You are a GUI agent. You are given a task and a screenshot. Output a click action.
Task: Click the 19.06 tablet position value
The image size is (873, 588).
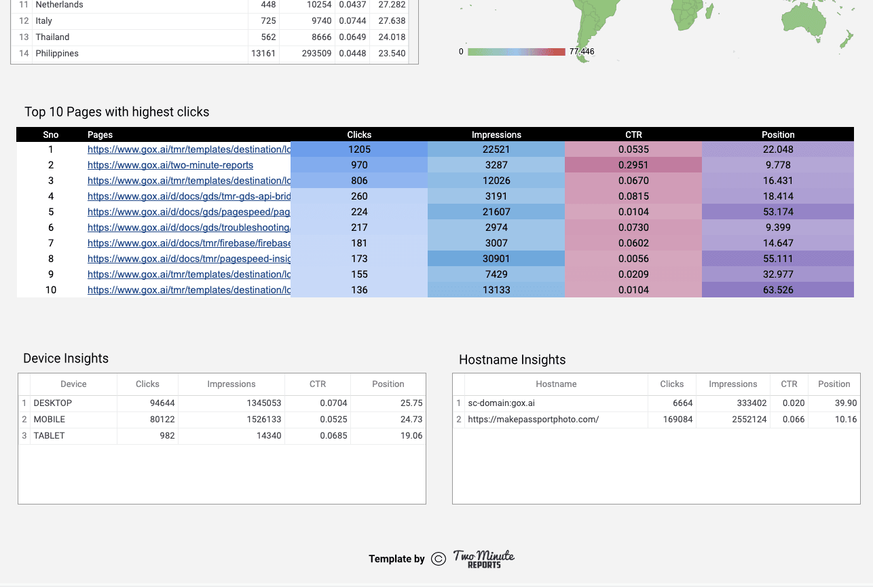coord(411,436)
